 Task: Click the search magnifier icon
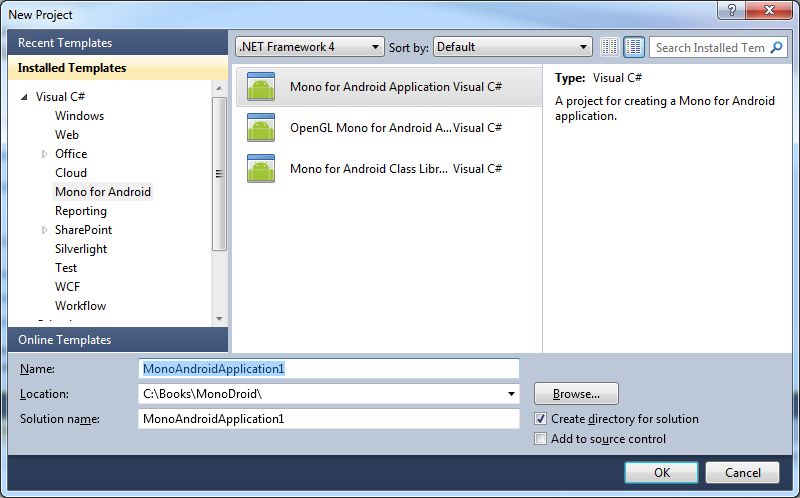[x=777, y=47]
